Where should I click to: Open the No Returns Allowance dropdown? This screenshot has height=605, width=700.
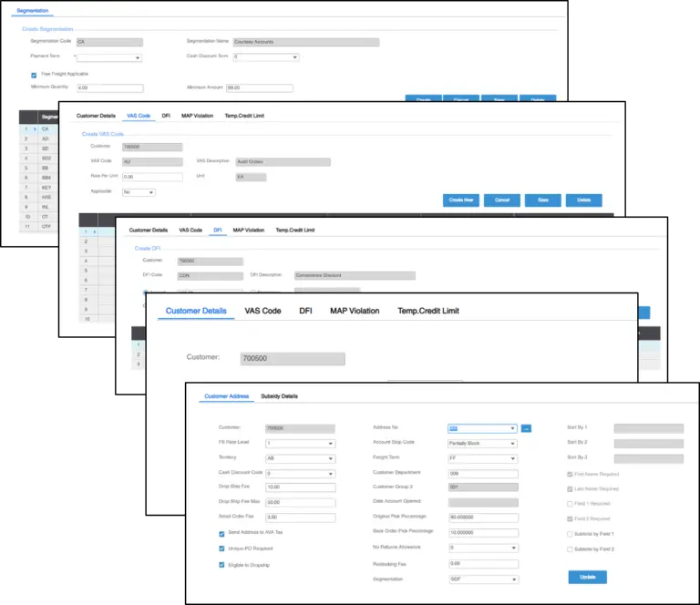coord(482,548)
